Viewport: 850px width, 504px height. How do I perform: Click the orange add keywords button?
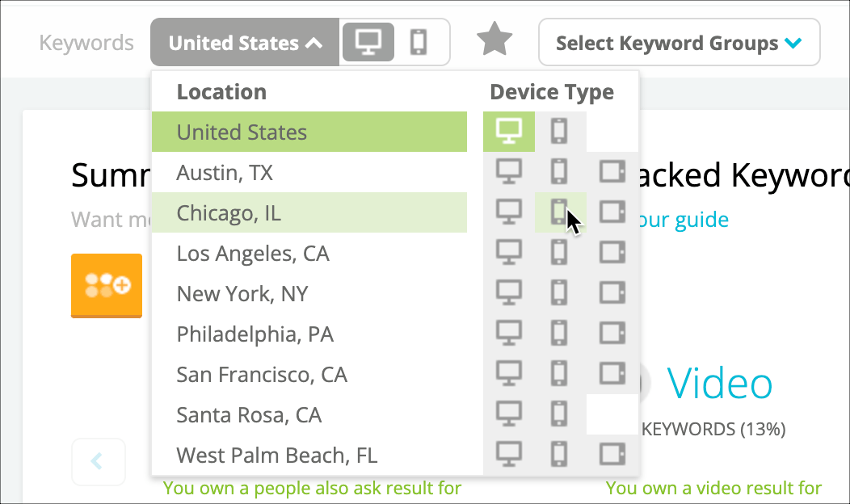pyautogui.click(x=107, y=286)
